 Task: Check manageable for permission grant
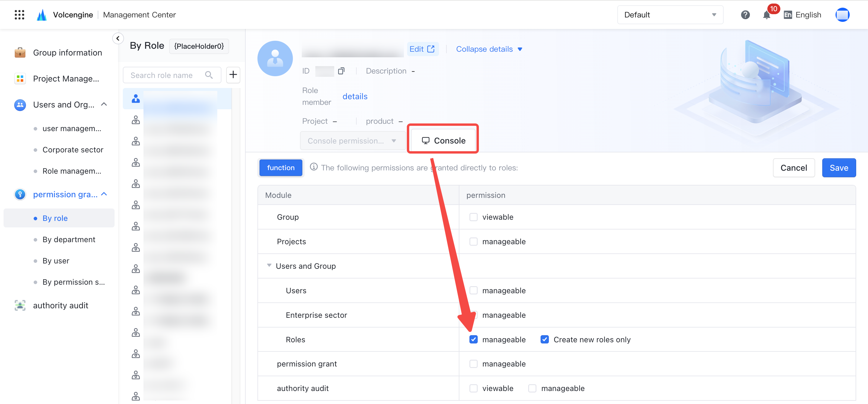pos(474,364)
